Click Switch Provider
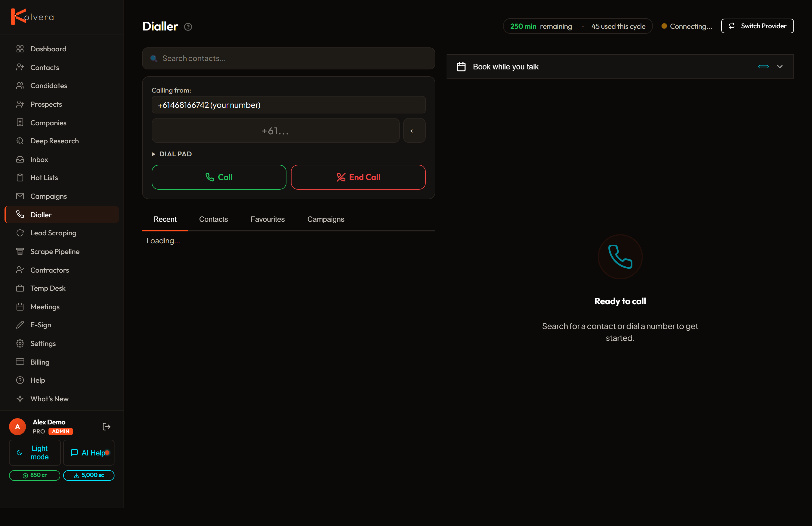The image size is (812, 526). [757, 26]
